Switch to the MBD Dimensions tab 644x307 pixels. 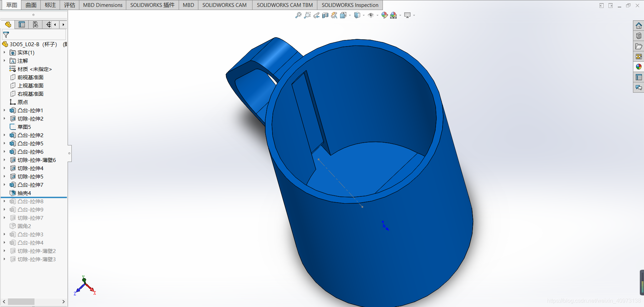pos(103,5)
